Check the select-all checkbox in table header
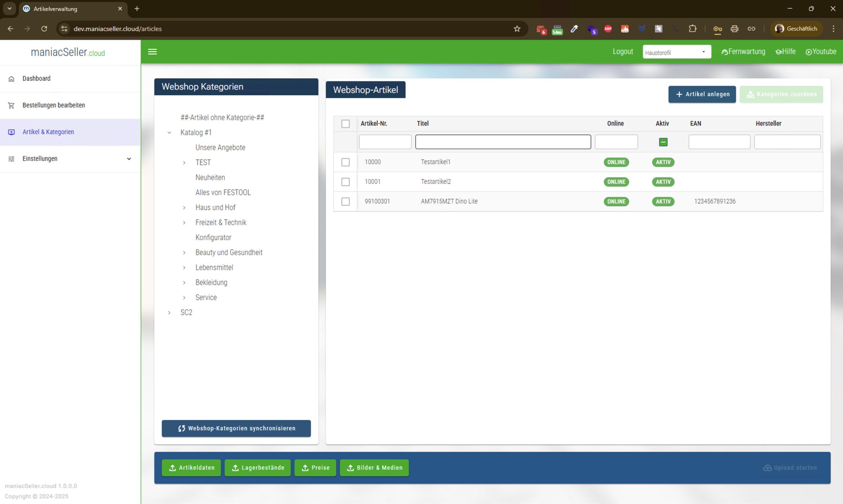The height and width of the screenshot is (504, 843). pyautogui.click(x=345, y=124)
